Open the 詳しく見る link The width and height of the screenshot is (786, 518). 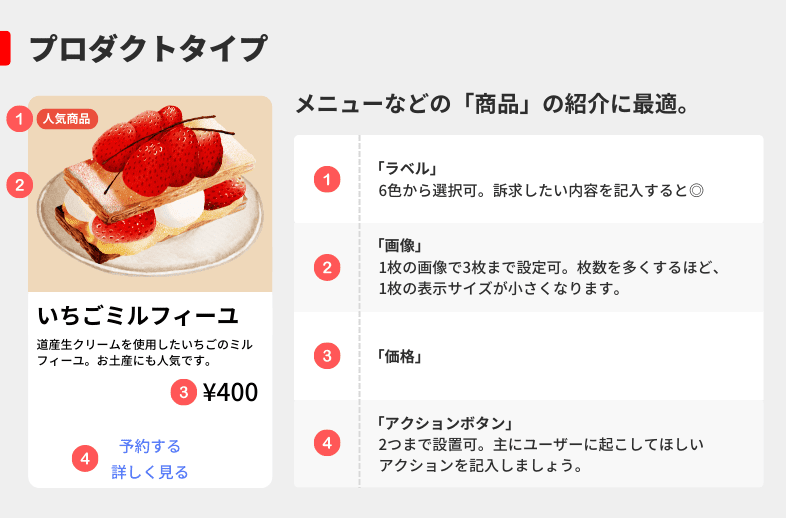150,472
